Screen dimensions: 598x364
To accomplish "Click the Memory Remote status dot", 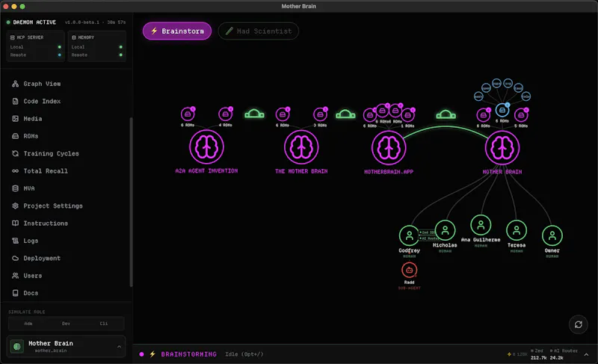I will [x=121, y=55].
